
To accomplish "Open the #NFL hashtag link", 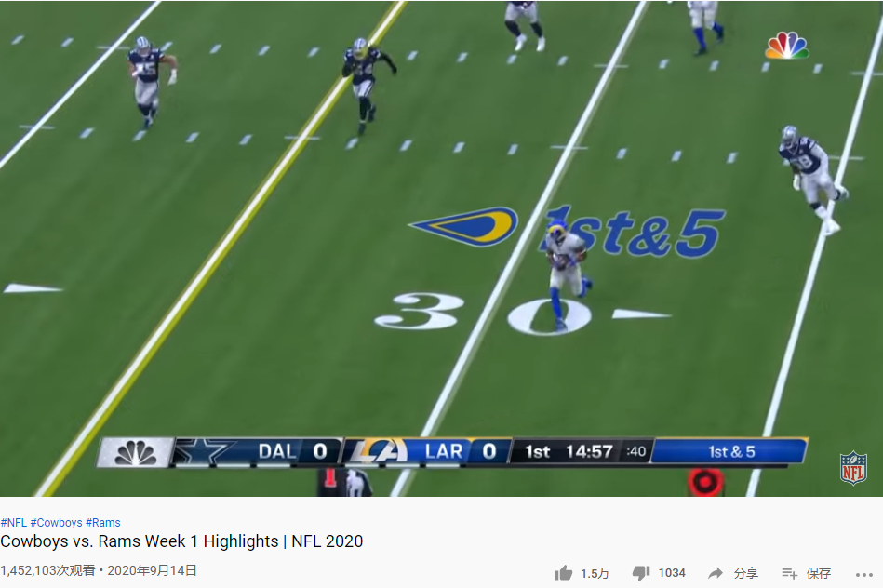I will (x=13, y=523).
